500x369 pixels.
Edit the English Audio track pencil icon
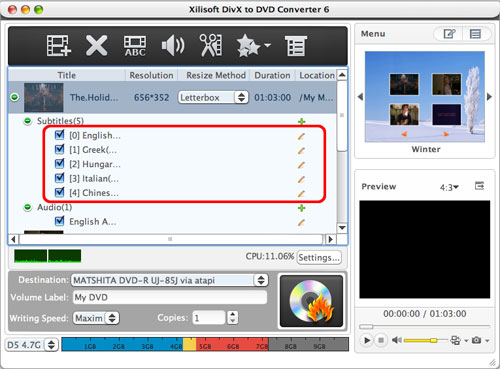[301, 222]
